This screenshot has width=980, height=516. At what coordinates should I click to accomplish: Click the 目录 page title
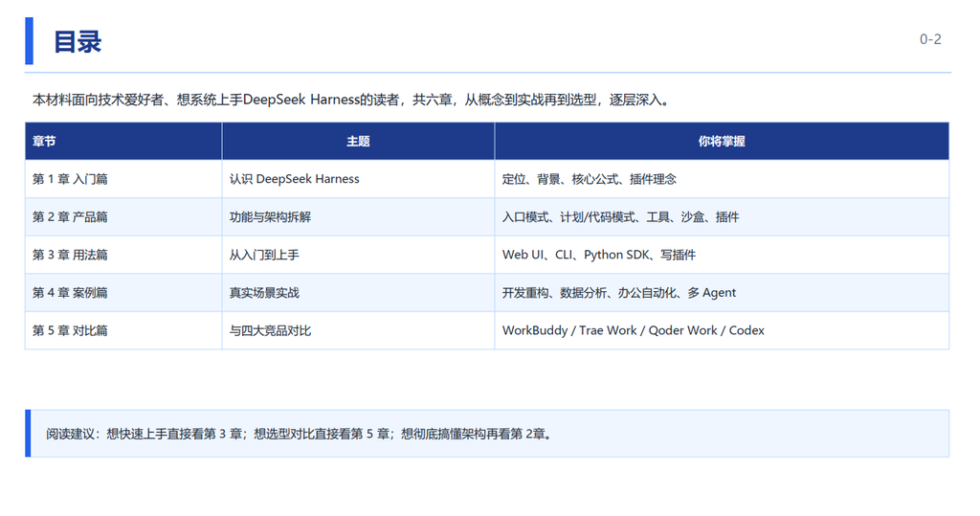78,42
